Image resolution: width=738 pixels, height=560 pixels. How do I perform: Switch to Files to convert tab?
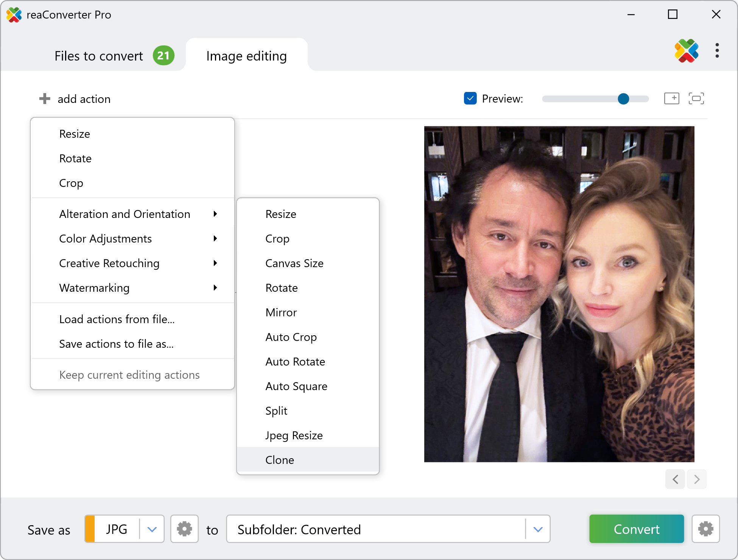[x=99, y=56]
